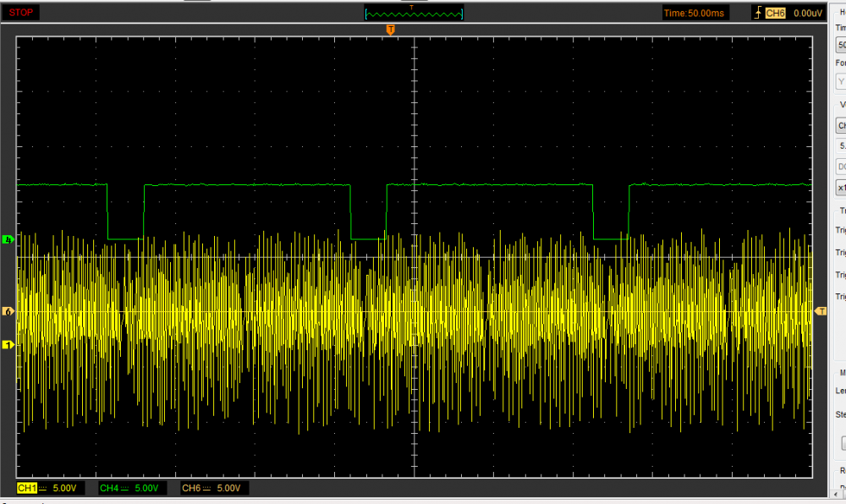Open the vertical channel select dropdown
846x504 pixels.
[841, 125]
